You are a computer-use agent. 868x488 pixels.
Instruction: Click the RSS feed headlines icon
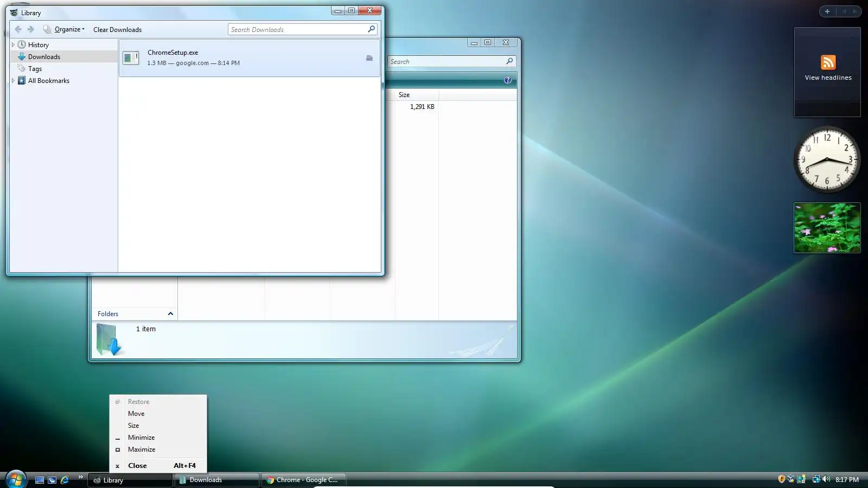(x=828, y=62)
